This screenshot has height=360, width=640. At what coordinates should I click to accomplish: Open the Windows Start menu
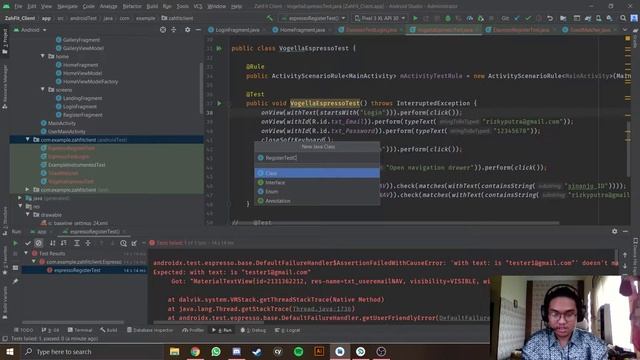(10, 351)
